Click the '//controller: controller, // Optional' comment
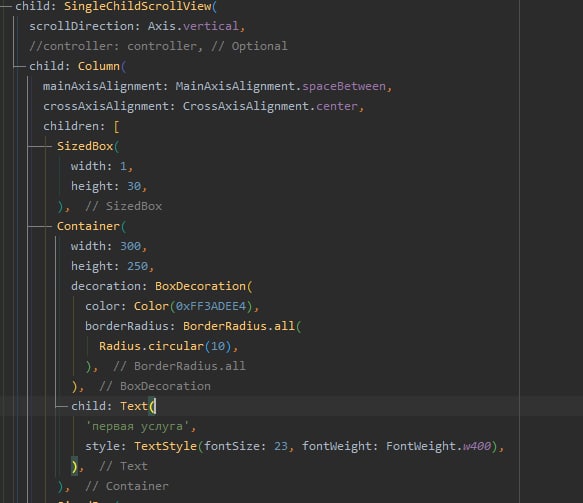 (x=158, y=46)
